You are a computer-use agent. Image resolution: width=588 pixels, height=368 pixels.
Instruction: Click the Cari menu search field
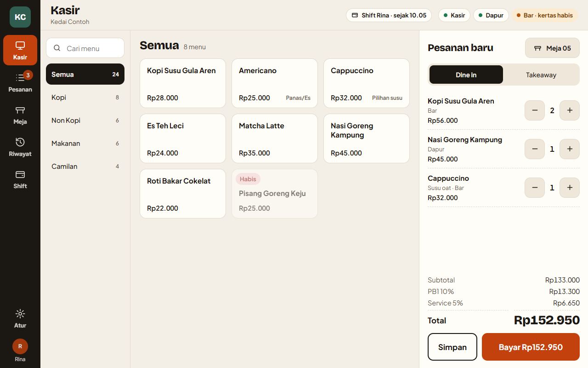tap(85, 48)
